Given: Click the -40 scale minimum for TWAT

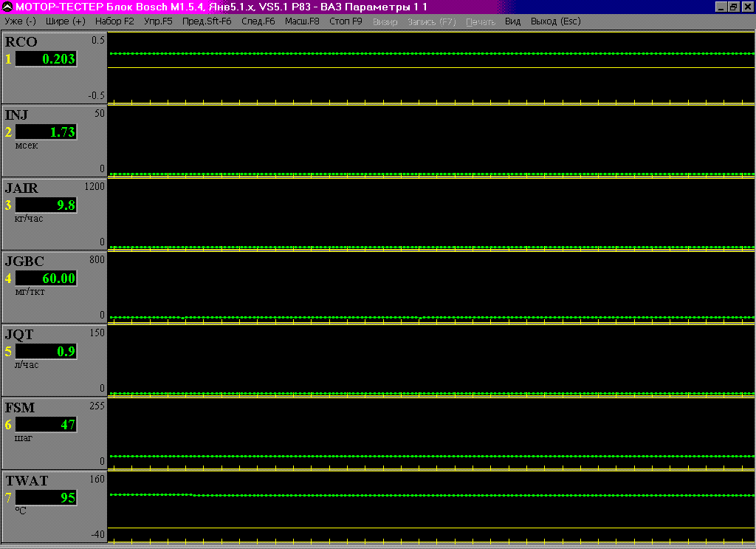Looking at the screenshot, I should 97,534.
